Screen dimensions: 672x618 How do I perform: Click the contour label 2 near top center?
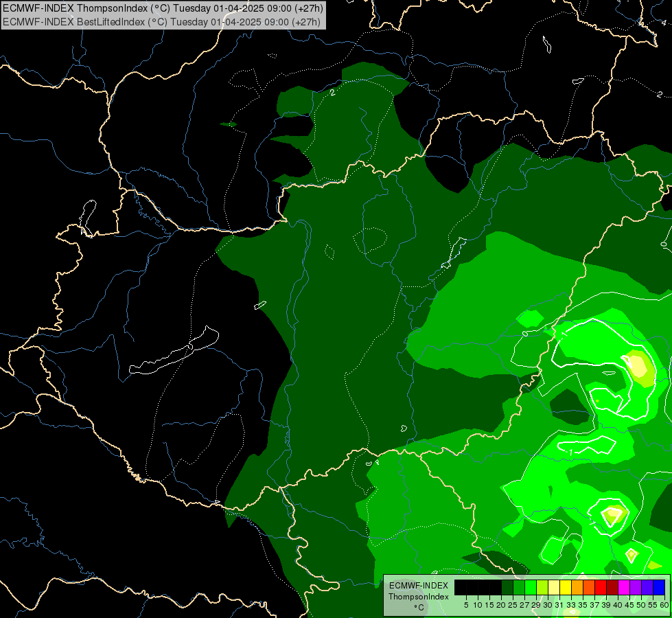(333, 92)
